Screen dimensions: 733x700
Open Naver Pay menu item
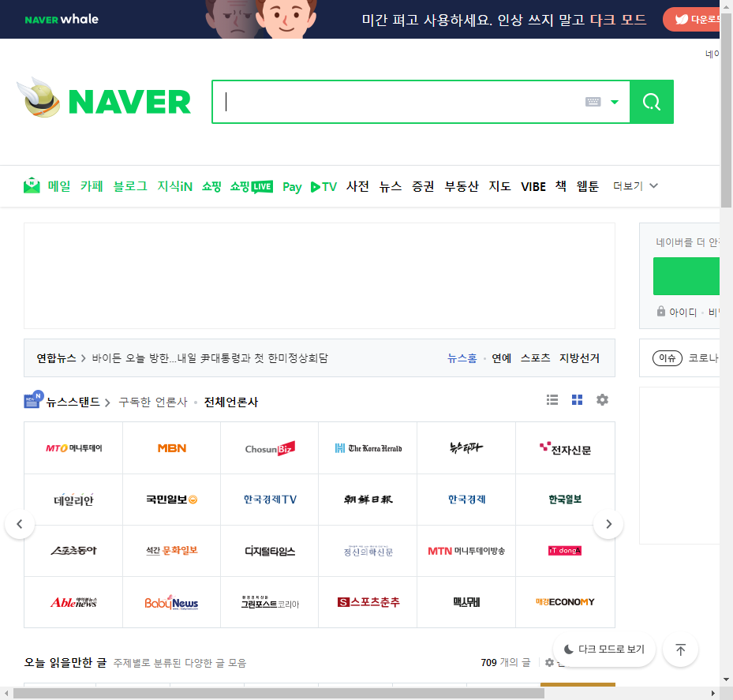[292, 187]
